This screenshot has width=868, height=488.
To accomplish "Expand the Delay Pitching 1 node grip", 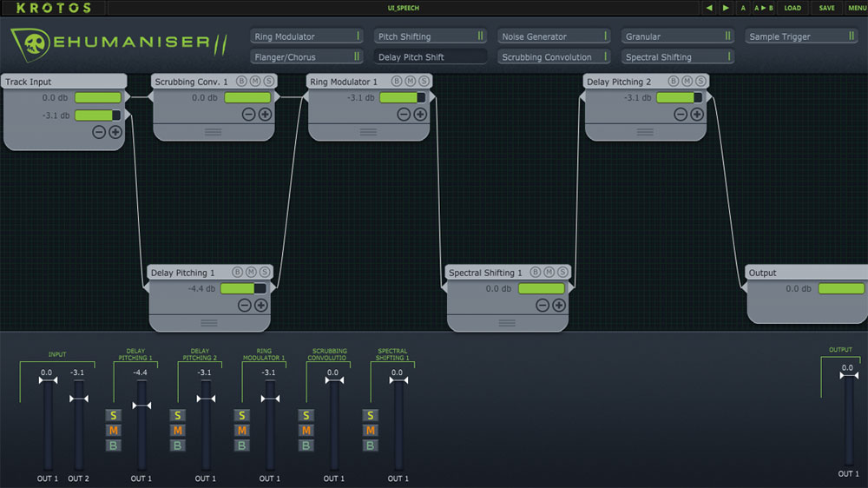I will pos(208,323).
